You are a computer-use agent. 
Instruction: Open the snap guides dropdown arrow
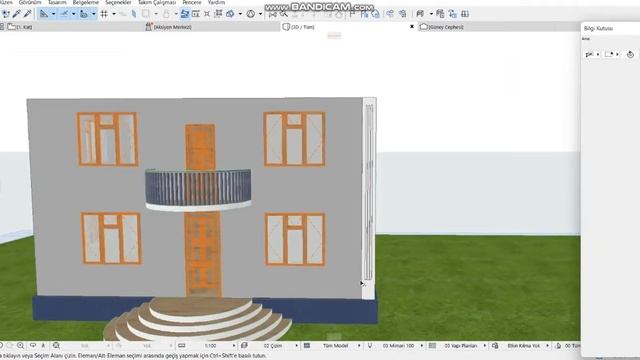[73, 14]
